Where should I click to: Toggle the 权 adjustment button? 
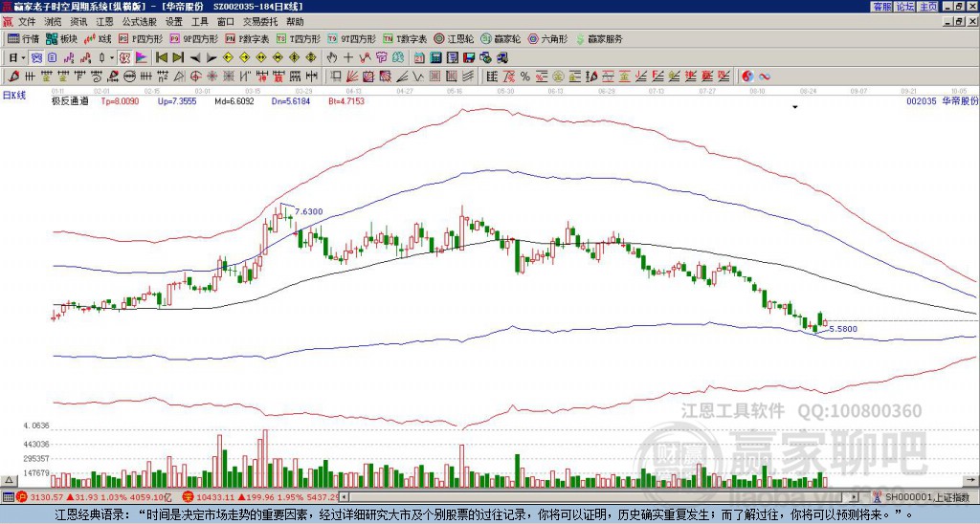(124, 58)
